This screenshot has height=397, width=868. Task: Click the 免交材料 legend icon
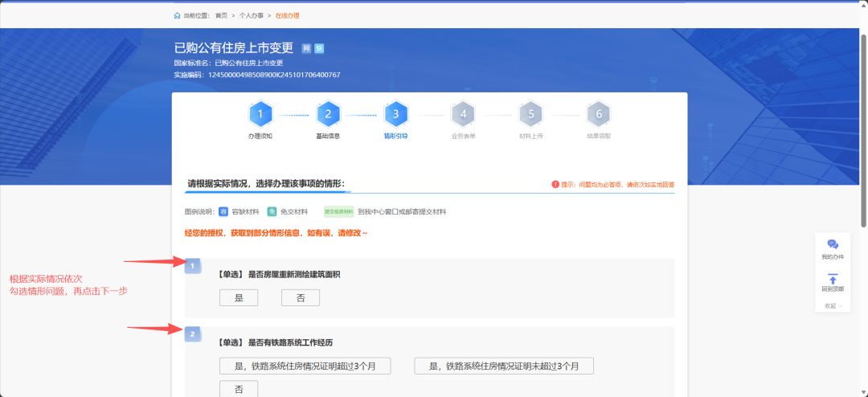click(272, 212)
